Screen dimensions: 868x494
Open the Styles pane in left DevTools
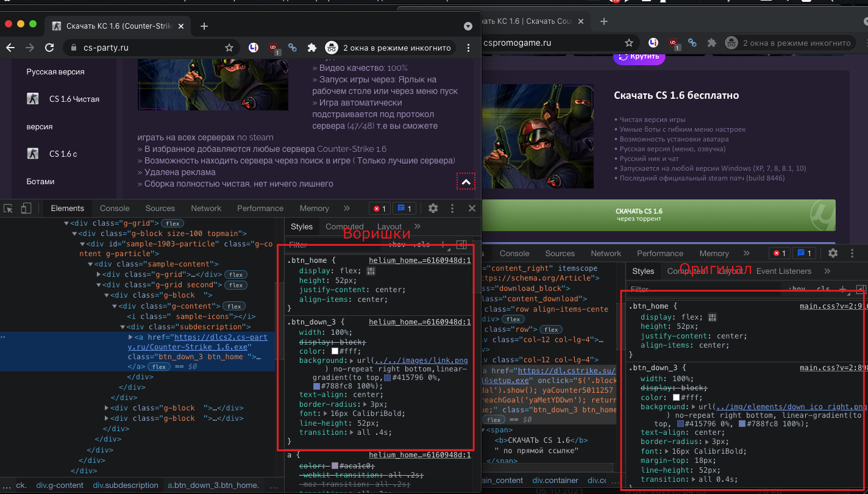302,227
